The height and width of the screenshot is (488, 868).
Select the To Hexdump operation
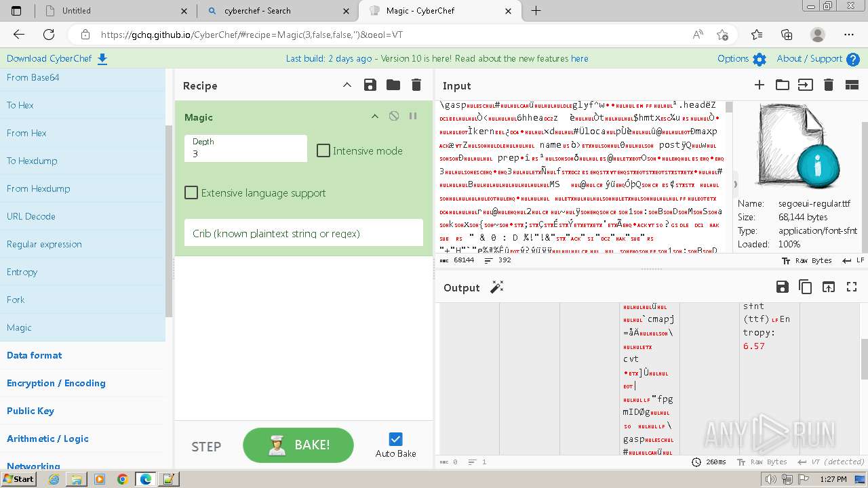click(83, 161)
